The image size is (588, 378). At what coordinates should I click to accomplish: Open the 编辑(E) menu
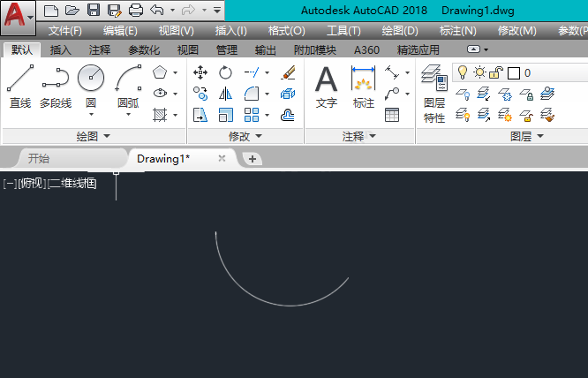[120, 31]
